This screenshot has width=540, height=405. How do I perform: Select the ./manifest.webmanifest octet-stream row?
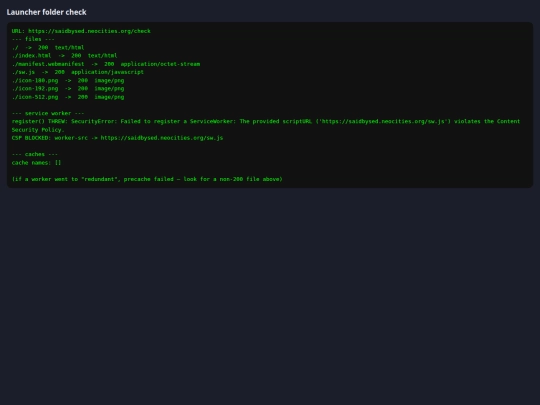[x=106, y=64]
